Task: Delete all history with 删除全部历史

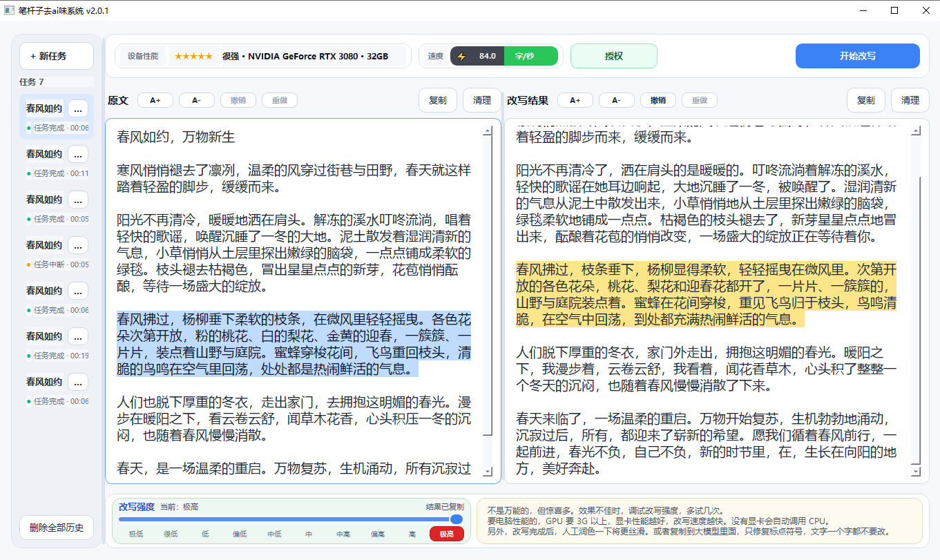Action: click(57, 528)
